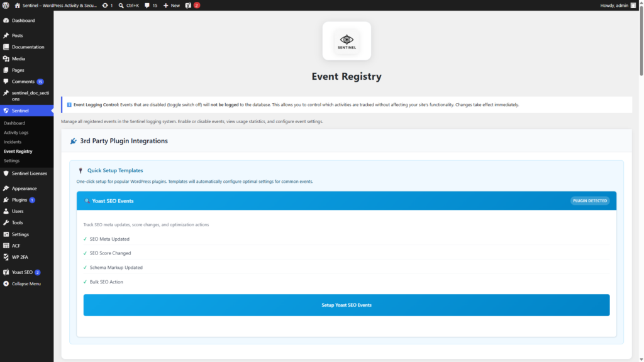The width and height of the screenshot is (644, 362).
Task: Open Incidents submenu link
Action: click(13, 142)
